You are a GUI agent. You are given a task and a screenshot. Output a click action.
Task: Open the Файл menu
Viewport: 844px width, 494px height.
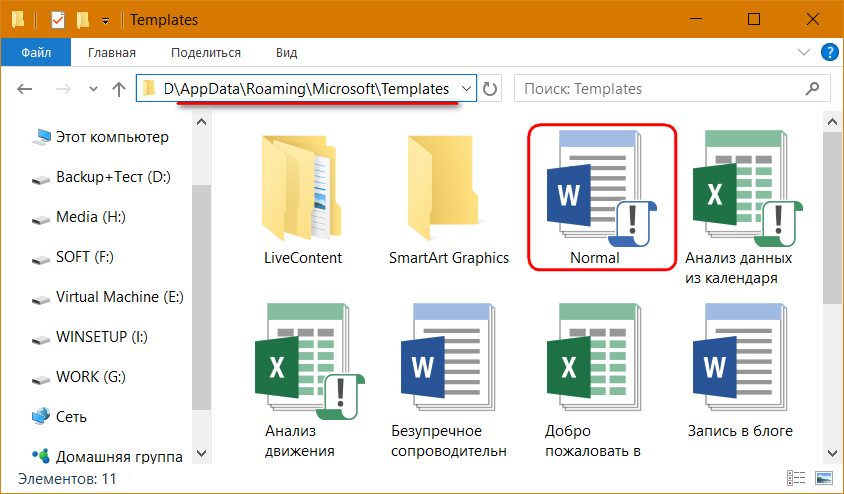click(x=36, y=52)
